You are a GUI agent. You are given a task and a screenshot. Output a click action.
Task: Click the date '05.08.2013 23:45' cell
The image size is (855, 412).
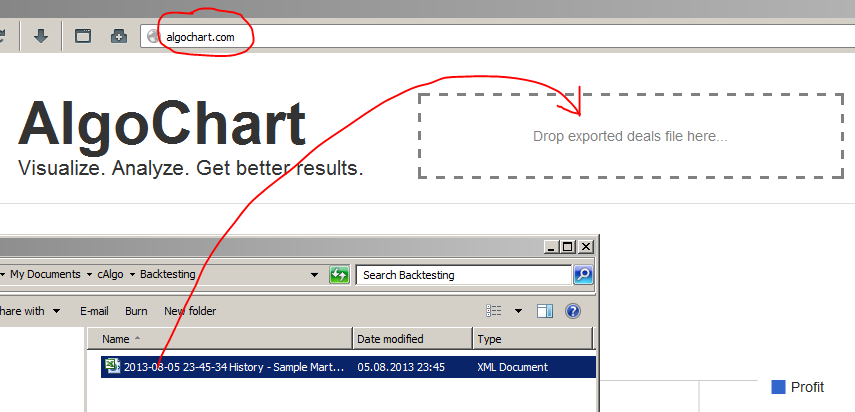(x=401, y=367)
